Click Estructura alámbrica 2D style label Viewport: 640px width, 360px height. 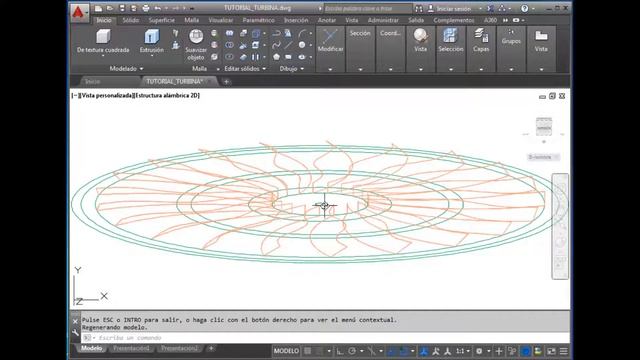pos(167,96)
